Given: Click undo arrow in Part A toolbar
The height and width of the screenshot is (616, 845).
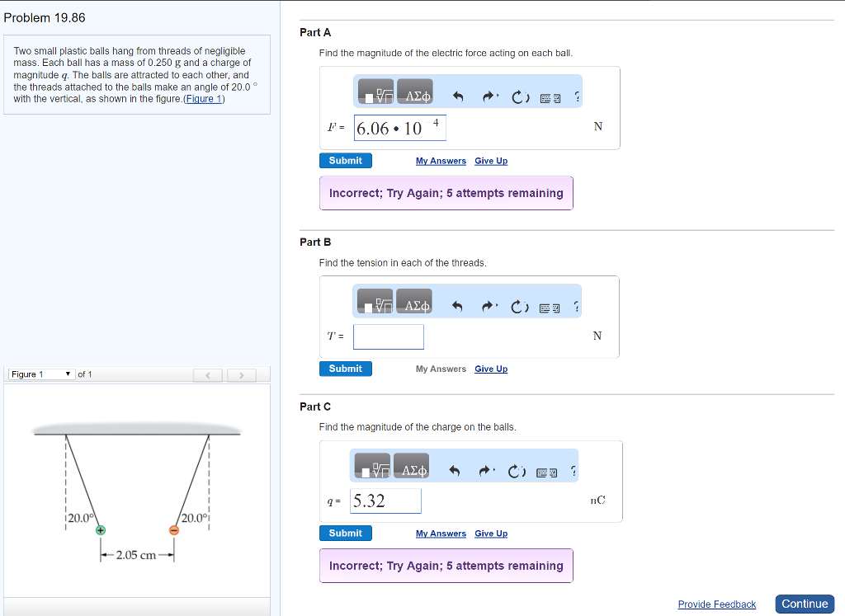Looking at the screenshot, I should 459,97.
